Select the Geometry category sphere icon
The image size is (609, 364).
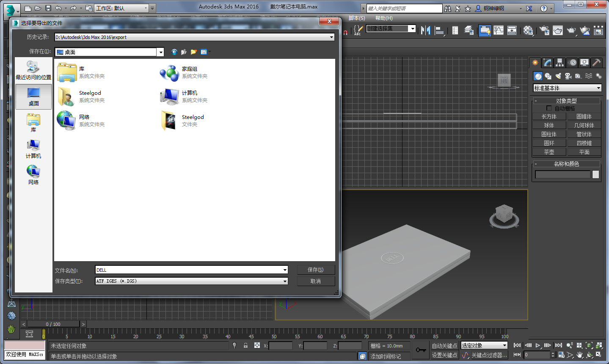click(538, 76)
